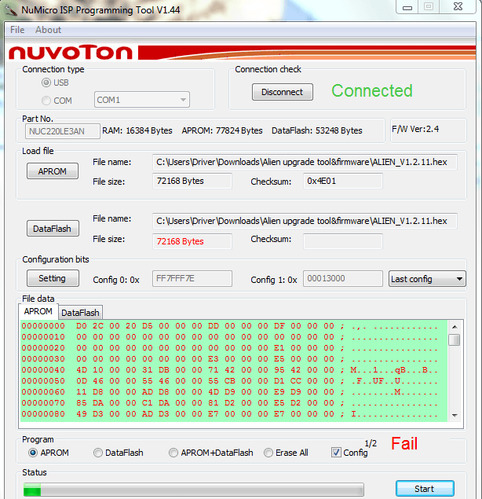482x499 pixels.
Task: Click the empty DataFlash checksum field
Action: pyautogui.click(x=343, y=241)
